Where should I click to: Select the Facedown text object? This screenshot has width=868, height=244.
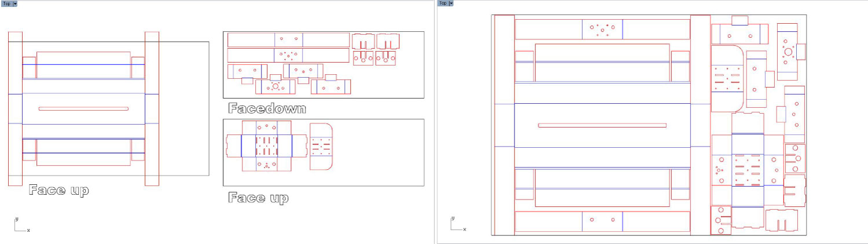pyautogui.click(x=267, y=108)
